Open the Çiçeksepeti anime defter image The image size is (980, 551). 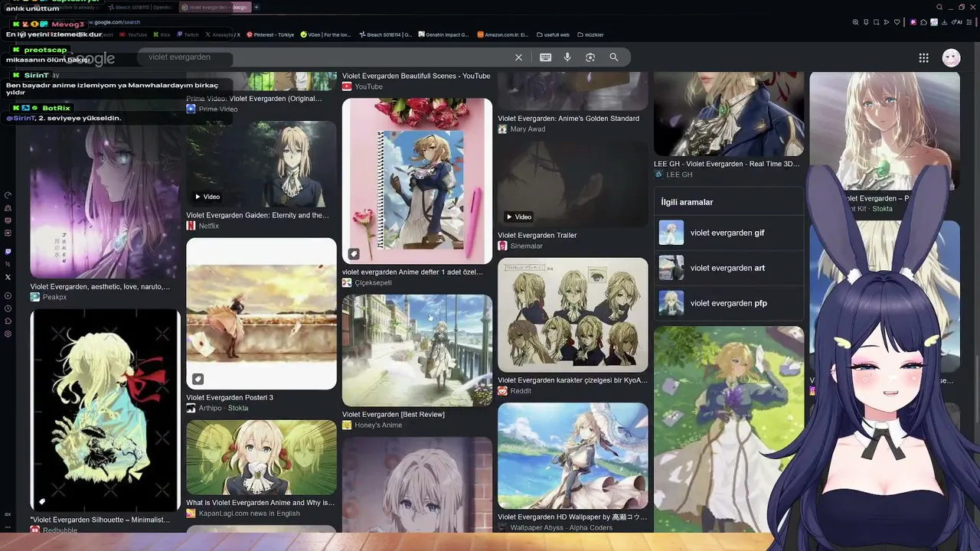tap(417, 181)
